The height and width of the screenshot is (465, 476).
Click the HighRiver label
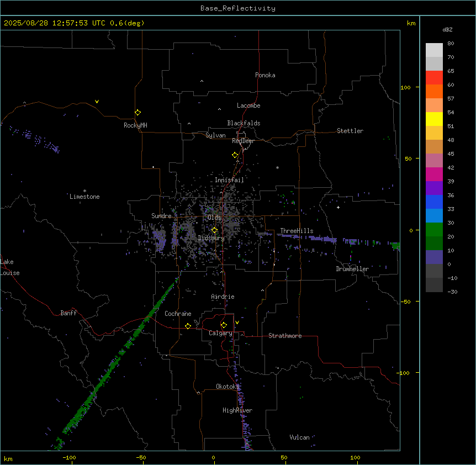[237, 410]
